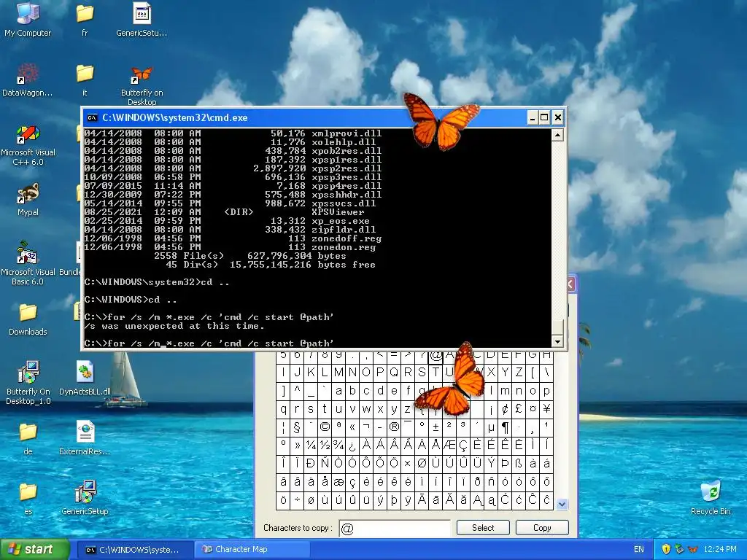
Task: Select the Microsoft Visual Basic 6.0 icon
Action: 28,263
